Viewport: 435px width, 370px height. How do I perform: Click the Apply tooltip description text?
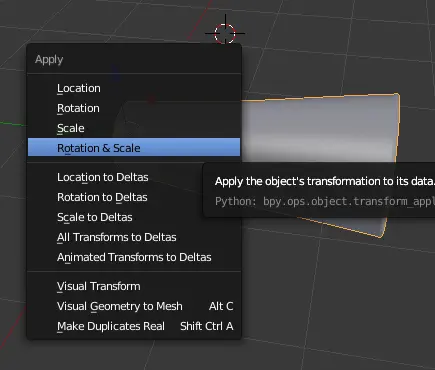coord(325,181)
